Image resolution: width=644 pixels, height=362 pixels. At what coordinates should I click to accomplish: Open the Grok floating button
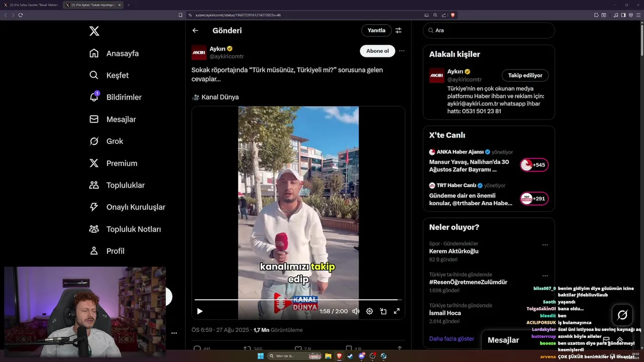click(622, 315)
